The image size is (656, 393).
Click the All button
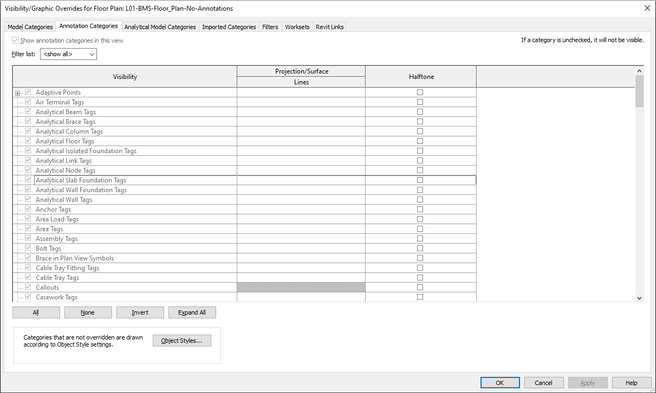coord(36,313)
